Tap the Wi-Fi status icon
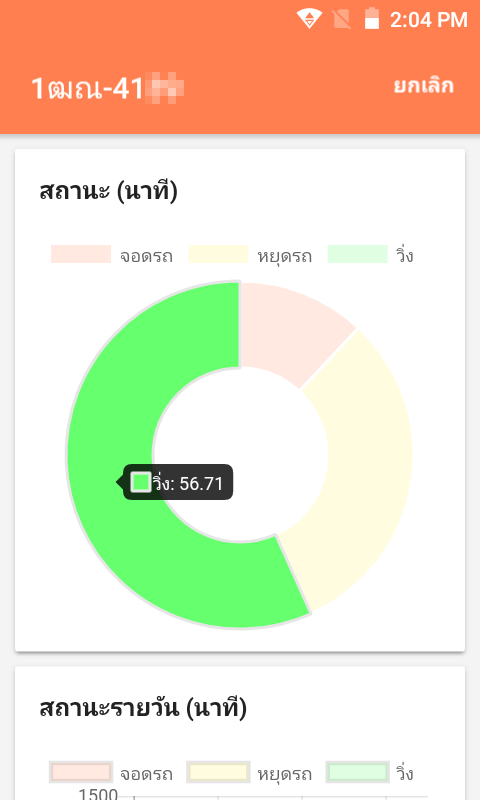 [309, 19]
